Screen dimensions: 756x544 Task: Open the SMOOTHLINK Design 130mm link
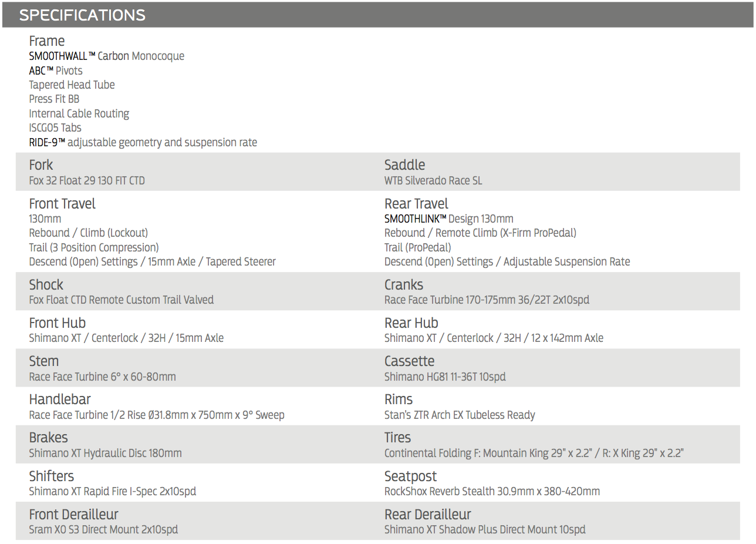[x=449, y=219]
